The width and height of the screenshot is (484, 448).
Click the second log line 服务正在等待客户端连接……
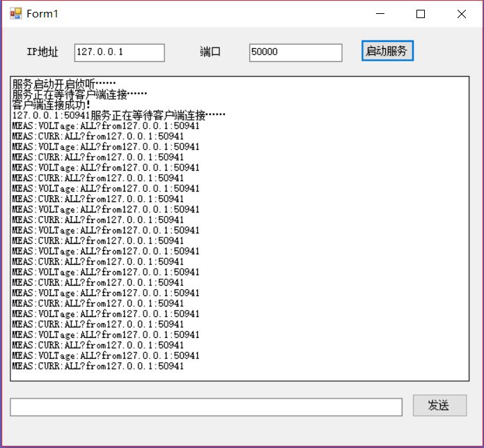pos(79,94)
